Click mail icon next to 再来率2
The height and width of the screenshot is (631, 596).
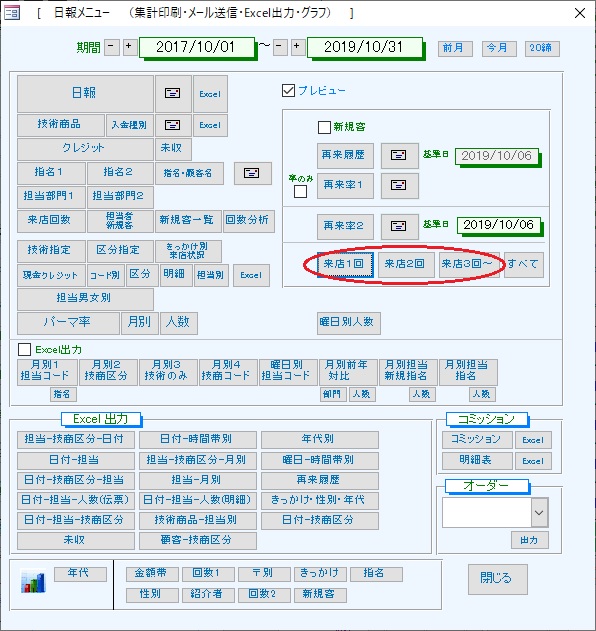point(399,227)
